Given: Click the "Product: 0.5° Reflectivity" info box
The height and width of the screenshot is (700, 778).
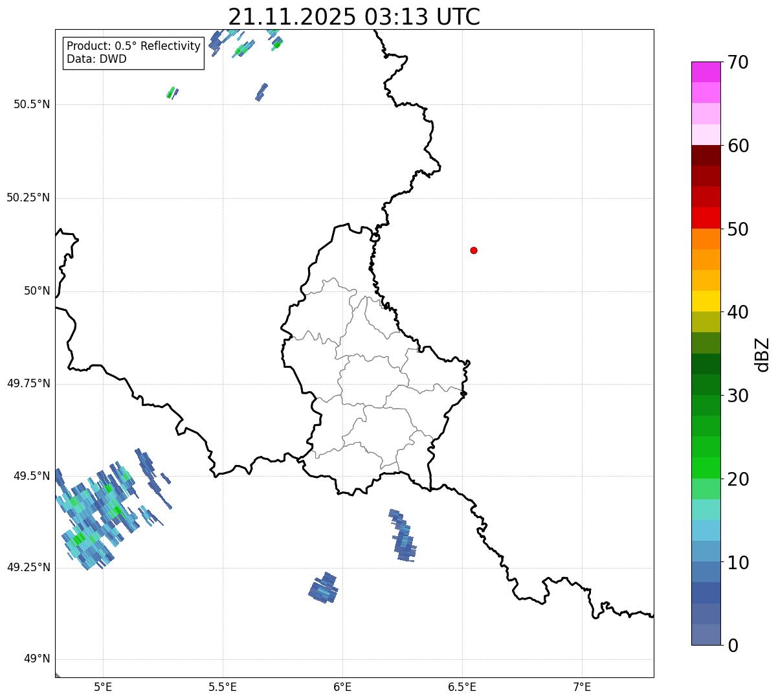Looking at the screenshot, I should 133,52.
